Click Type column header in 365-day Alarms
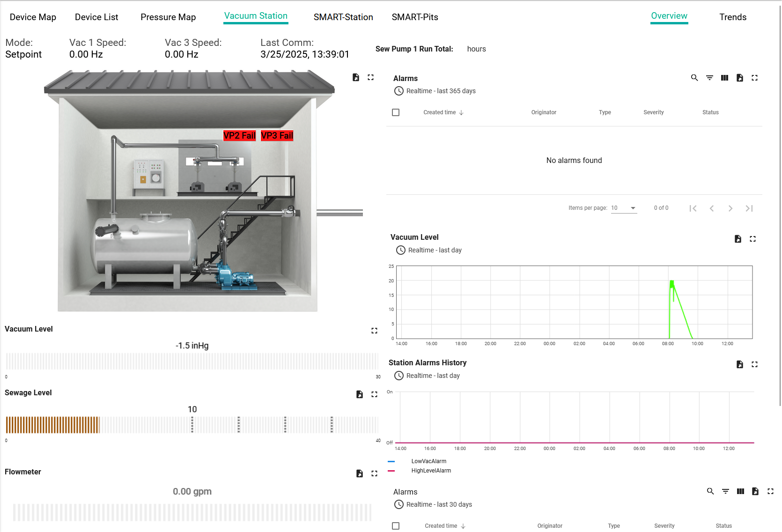Screen dimensions: 782x532 [x=605, y=112]
